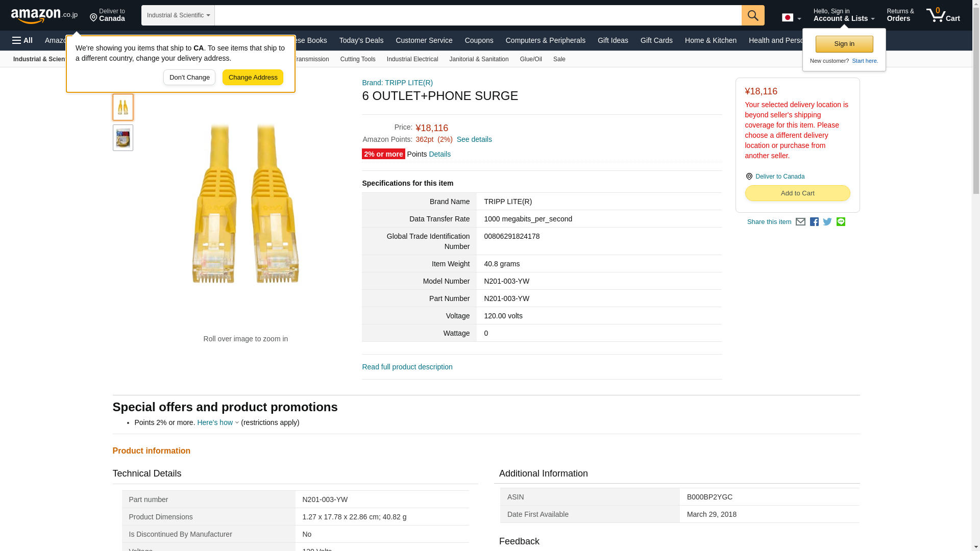980x551 pixels.
Task: Click inside the search text field
Action: pyautogui.click(x=477, y=15)
